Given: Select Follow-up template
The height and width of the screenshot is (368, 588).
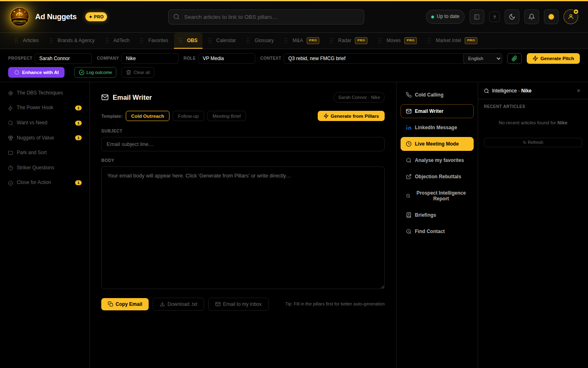Looking at the screenshot, I should coord(188,116).
